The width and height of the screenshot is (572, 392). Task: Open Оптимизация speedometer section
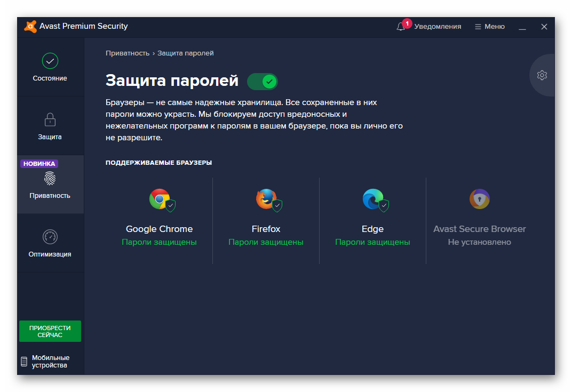coord(50,243)
